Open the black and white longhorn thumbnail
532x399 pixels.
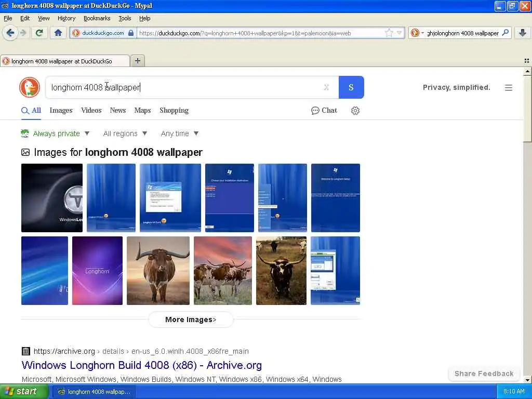(x=281, y=270)
